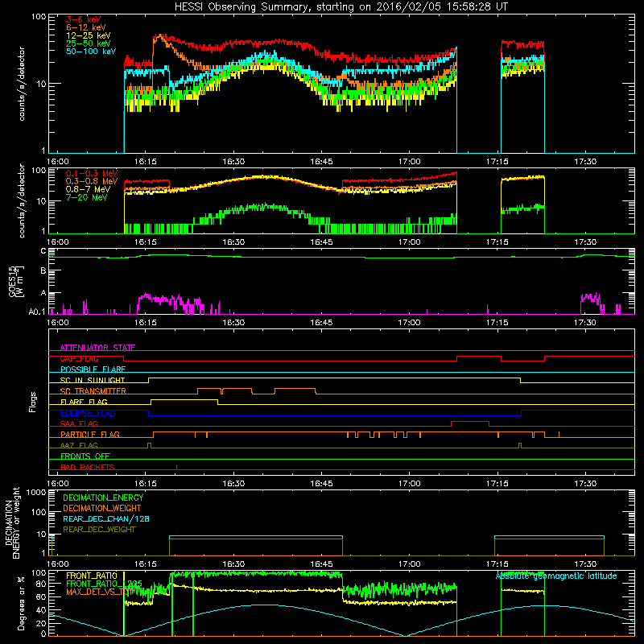The height and width of the screenshot is (644, 644).
Task: Select the 3-6 keV legend label
Action: pyautogui.click(x=84, y=19)
